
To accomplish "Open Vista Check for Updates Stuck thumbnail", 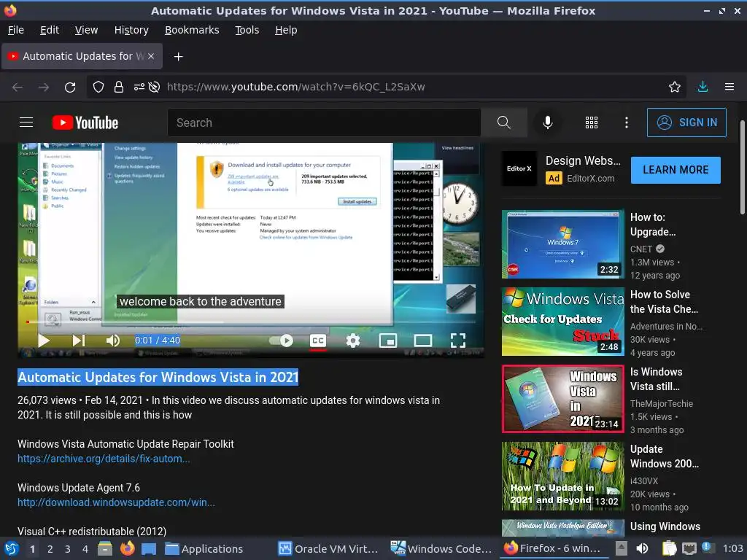I will click(562, 322).
